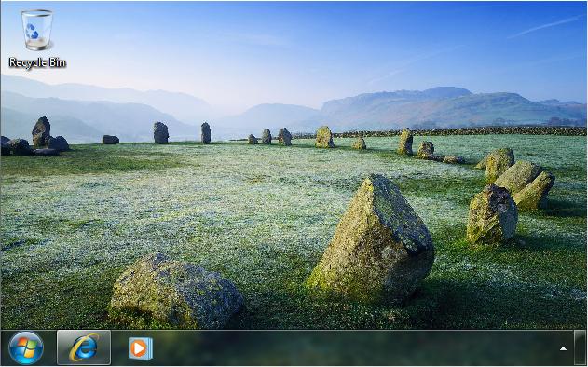The height and width of the screenshot is (367, 588).
Task: Click the stone cluster at far left of wallpaper
Action: tap(34, 139)
